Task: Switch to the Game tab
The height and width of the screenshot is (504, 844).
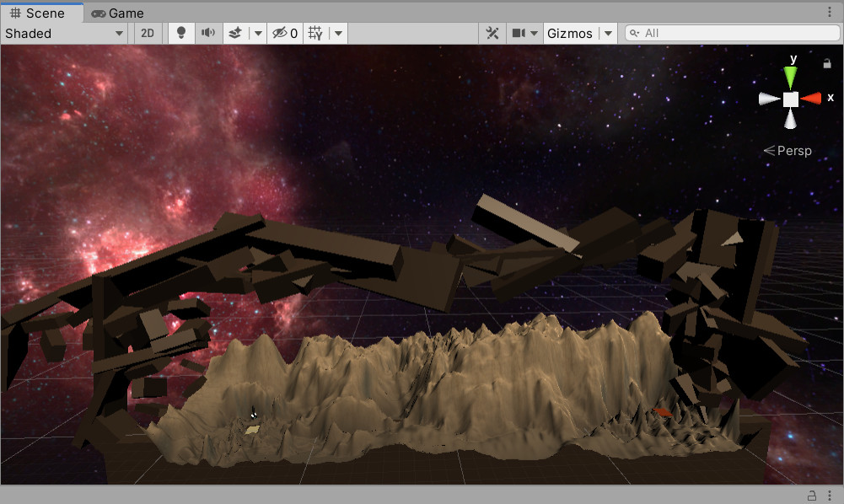Action: [x=117, y=13]
